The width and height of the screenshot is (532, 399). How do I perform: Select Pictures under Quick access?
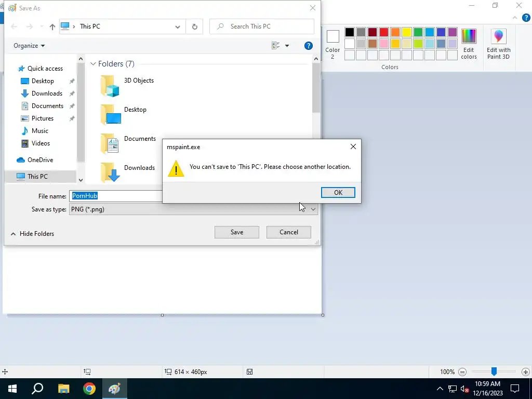point(37,118)
